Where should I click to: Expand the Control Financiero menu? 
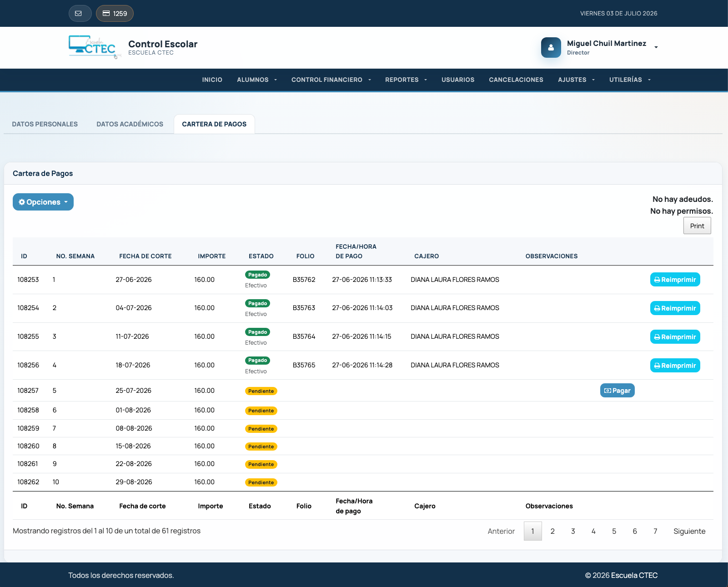click(x=331, y=80)
